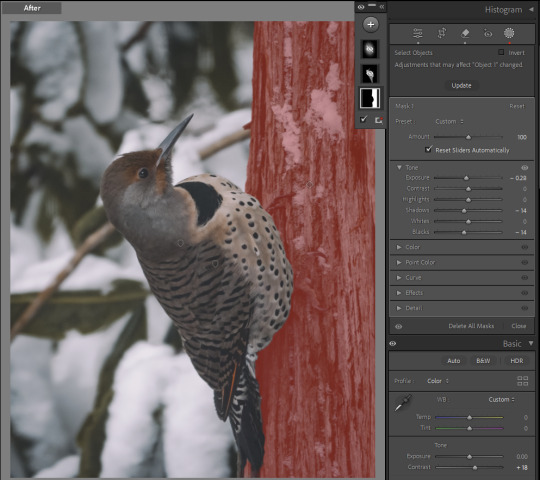Toggle Curve section visibility eye
Viewport: 540px width, 480px height.
[x=524, y=278]
